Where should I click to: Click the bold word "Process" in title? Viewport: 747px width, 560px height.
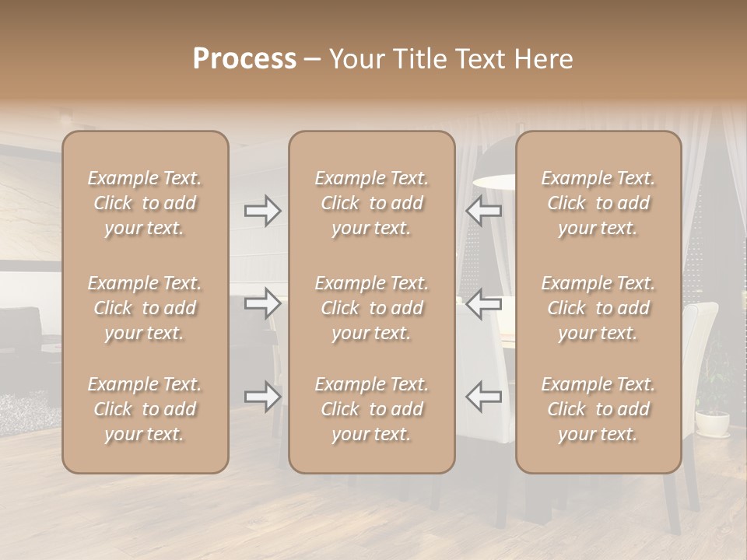coord(244,59)
